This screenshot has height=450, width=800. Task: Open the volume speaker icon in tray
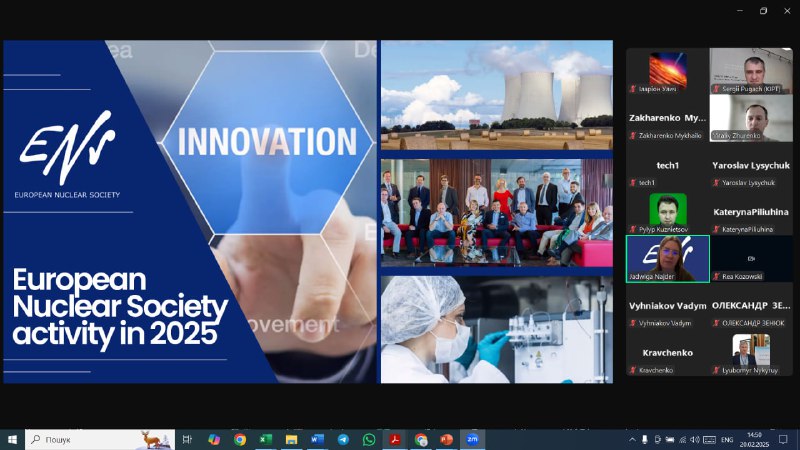click(695, 439)
